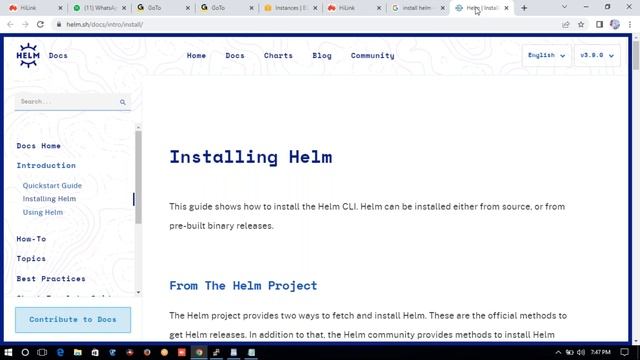Image resolution: width=640 pixels, height=360 pixels.
Task: Click the browser forward arrow
Action: 25,24
